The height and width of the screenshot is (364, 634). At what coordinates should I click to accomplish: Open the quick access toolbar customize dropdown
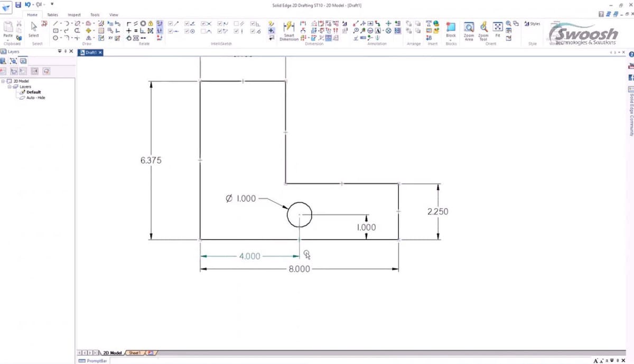pyautogui.click(x=51, y=4)
